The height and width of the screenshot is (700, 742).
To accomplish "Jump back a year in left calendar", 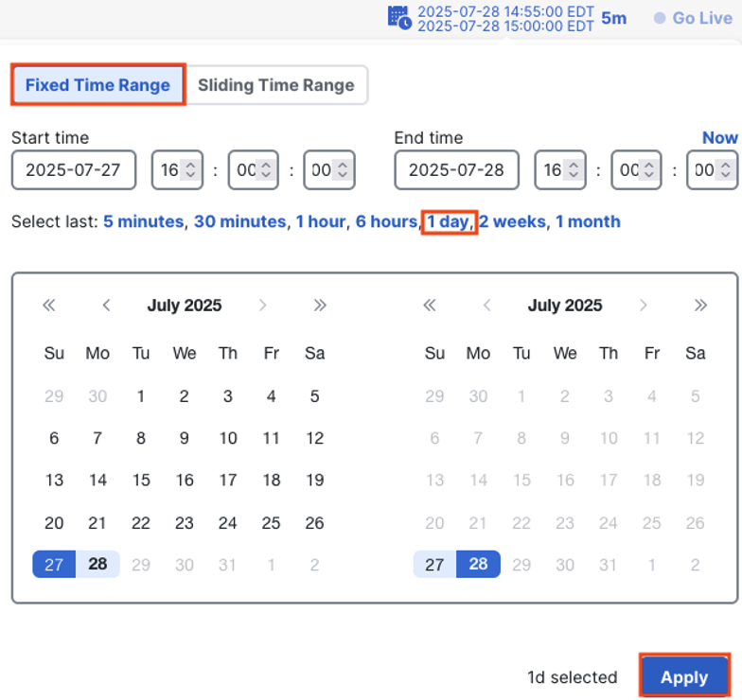I will click(x=49, y=305).
